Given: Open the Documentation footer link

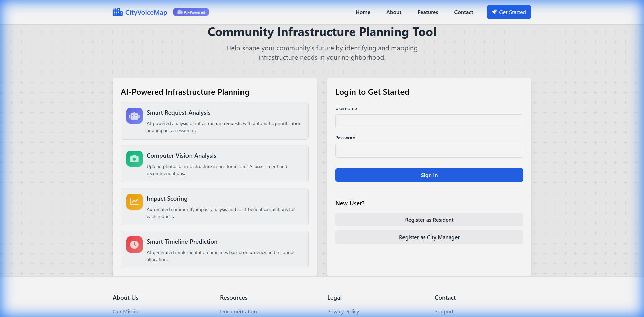Looking at the screenshot, I should tap(238, 312).
